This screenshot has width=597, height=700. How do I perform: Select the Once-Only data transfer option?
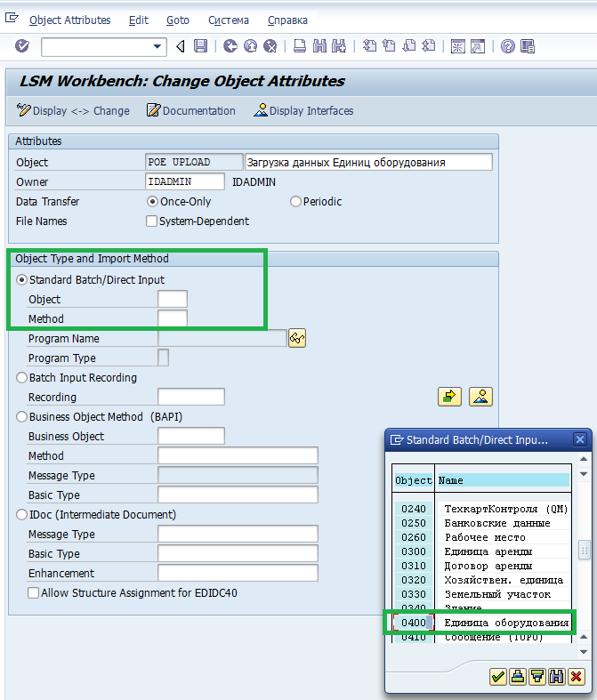pyautogui.click(x=152, y=202)
